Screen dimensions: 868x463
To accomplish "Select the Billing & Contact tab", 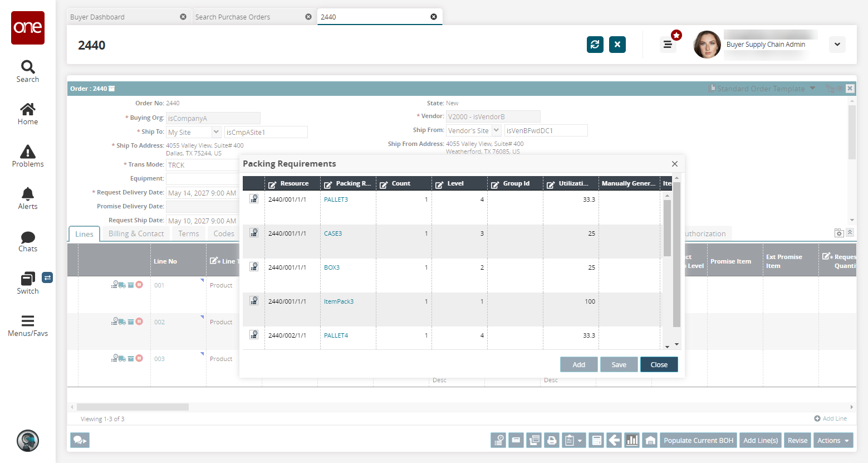I will (136, 234).
